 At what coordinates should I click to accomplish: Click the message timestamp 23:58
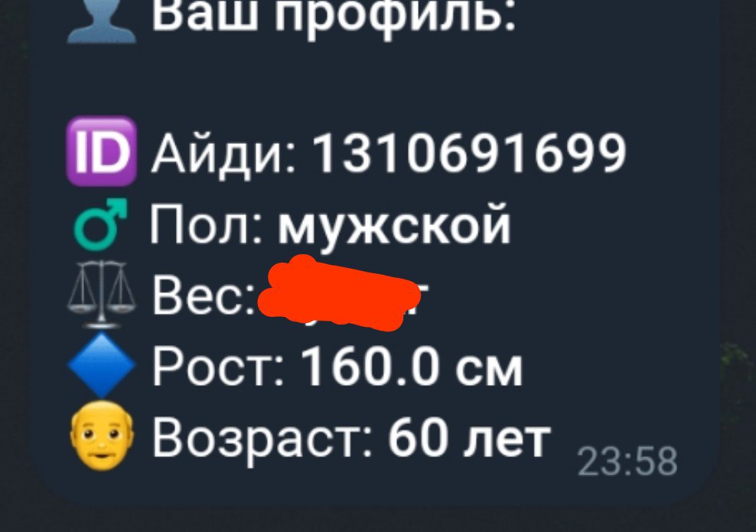tap(627, 462)
